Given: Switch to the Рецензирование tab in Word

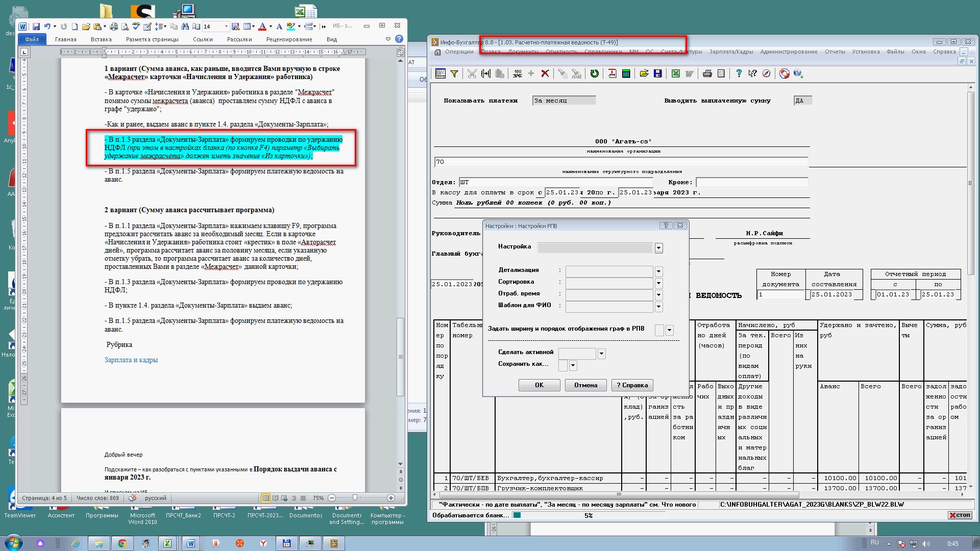Looking at the screenshot, I should [289, 39].
